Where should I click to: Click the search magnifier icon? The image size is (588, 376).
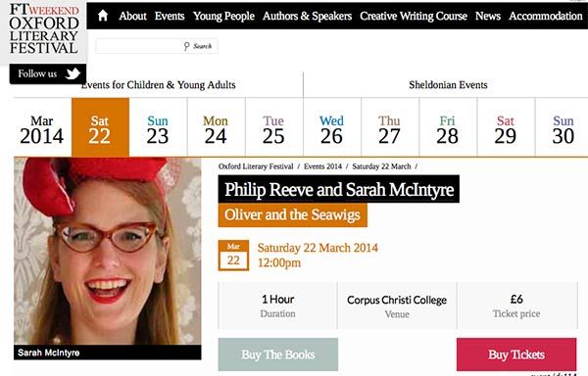pos(186,46)
